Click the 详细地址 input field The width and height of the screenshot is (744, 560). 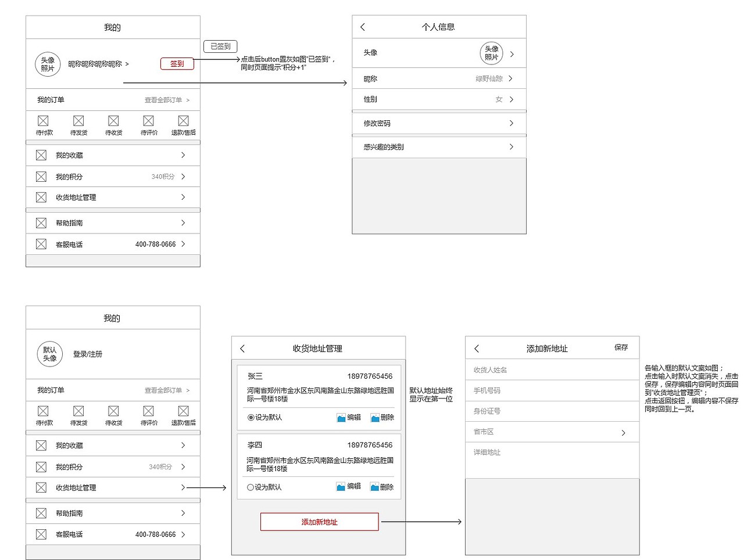coord(552,453)
